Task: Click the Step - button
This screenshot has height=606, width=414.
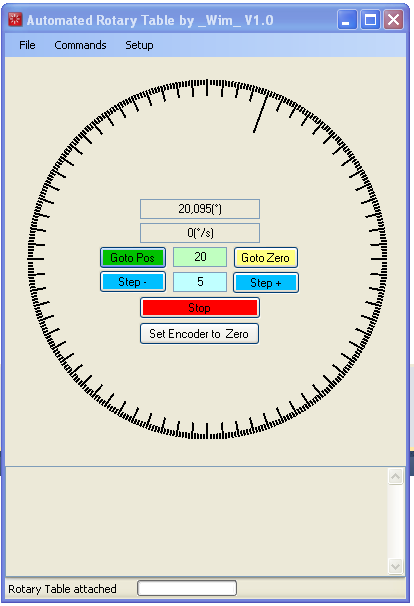Action: click(x=133, y=282)
